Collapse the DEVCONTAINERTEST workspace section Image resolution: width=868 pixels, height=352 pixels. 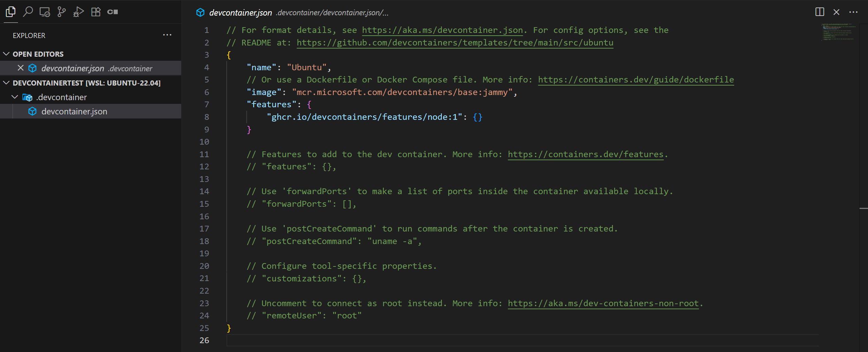6,83
